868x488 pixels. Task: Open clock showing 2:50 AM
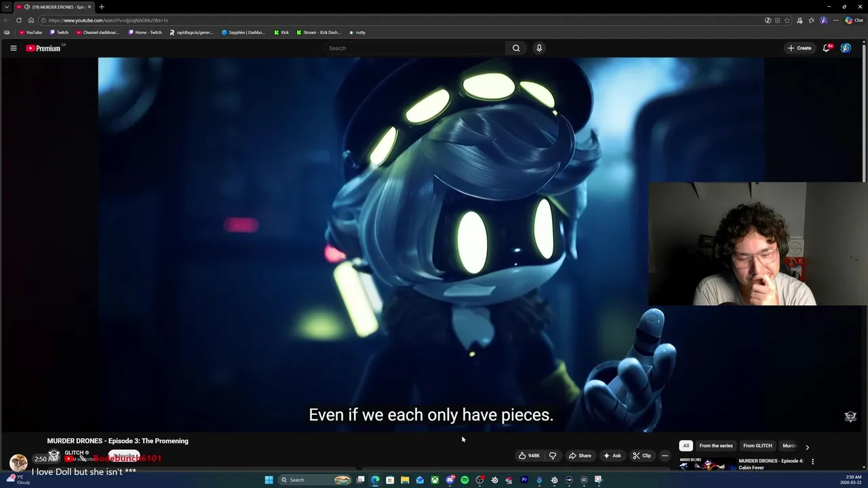(x=851, y=480)
